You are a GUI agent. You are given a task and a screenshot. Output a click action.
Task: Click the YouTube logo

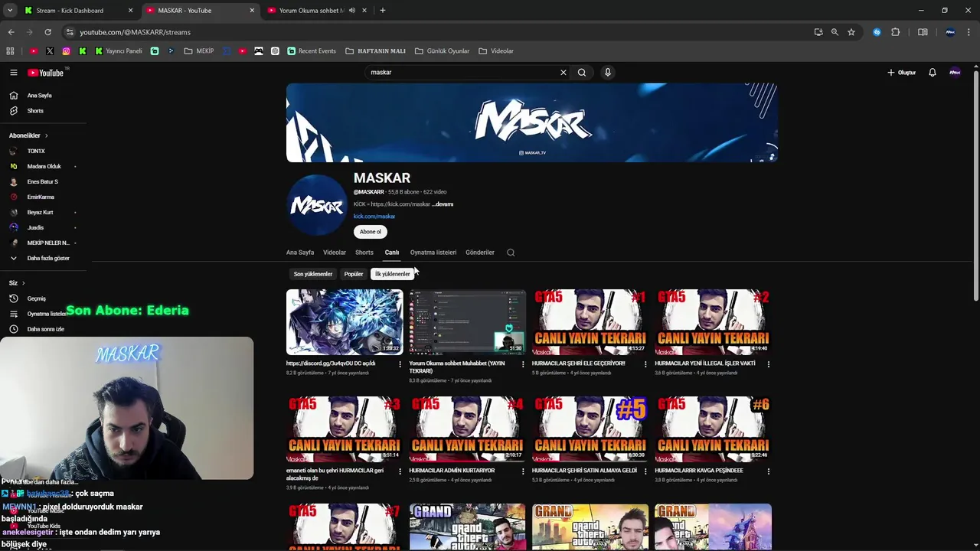tap(45, 73)
